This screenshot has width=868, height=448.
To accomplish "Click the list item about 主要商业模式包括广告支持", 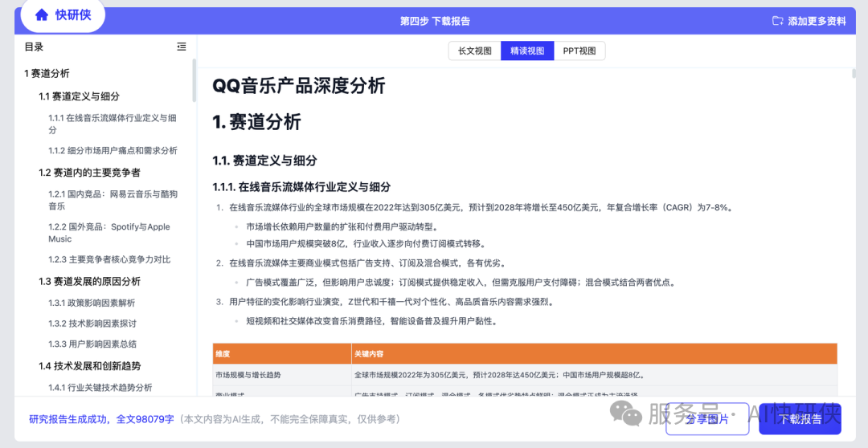I will (367, 263).
